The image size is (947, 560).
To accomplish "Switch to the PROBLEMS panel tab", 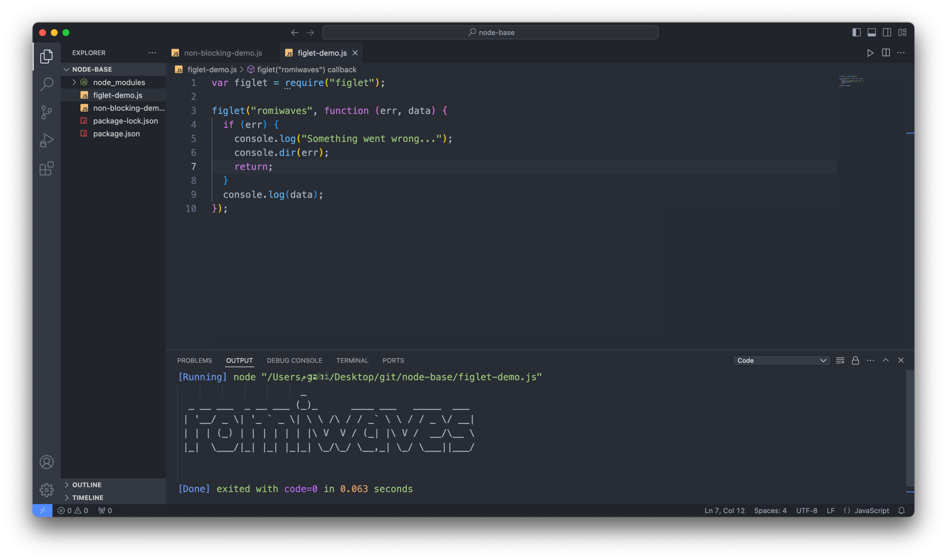I will (194, 360).
